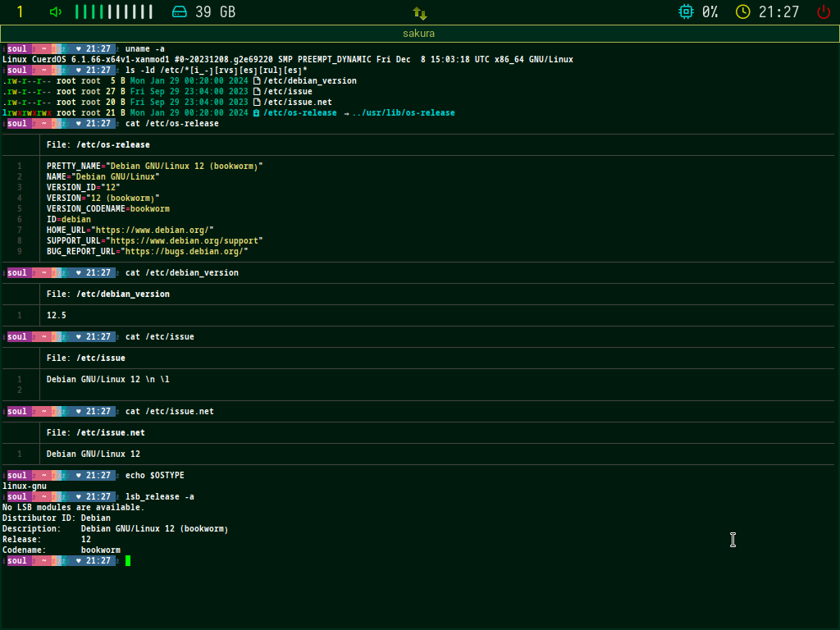
Task: Click the network up-down arrows icon
Action: (419, 13)
